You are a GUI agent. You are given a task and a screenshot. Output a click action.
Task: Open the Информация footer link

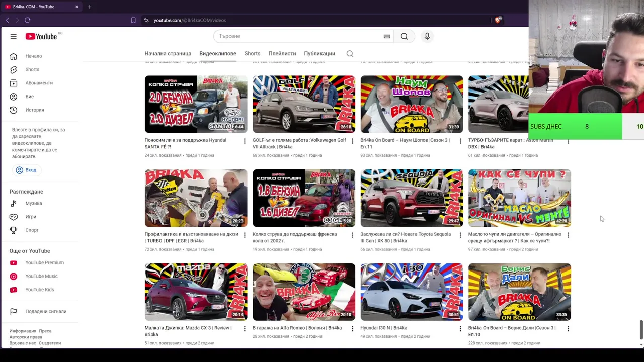pos(23,331)
